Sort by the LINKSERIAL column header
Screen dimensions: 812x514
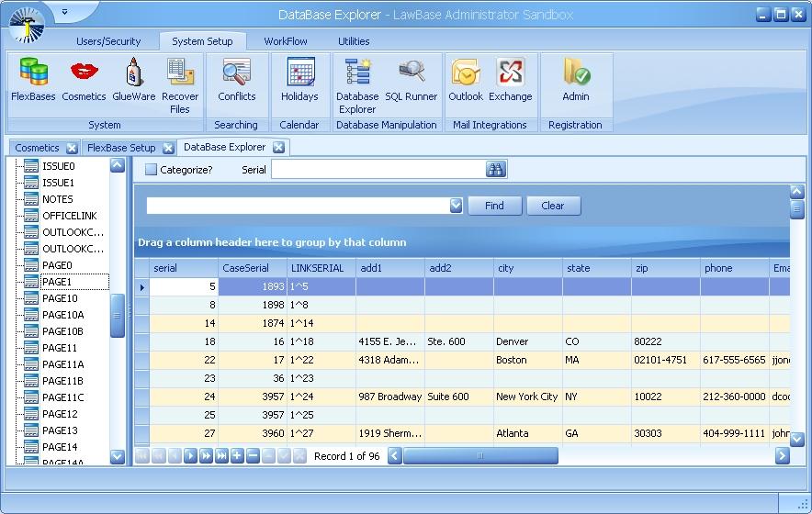(321, 268)
